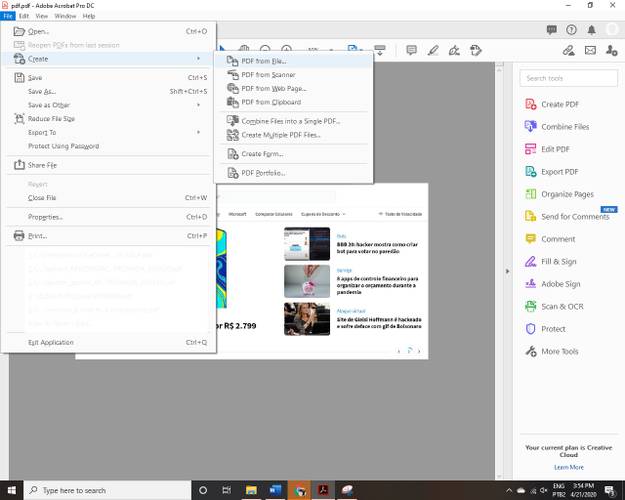This screenshot has height=500, width=625.
Task: Click the Create PDF tool icon
Action: 531,104
